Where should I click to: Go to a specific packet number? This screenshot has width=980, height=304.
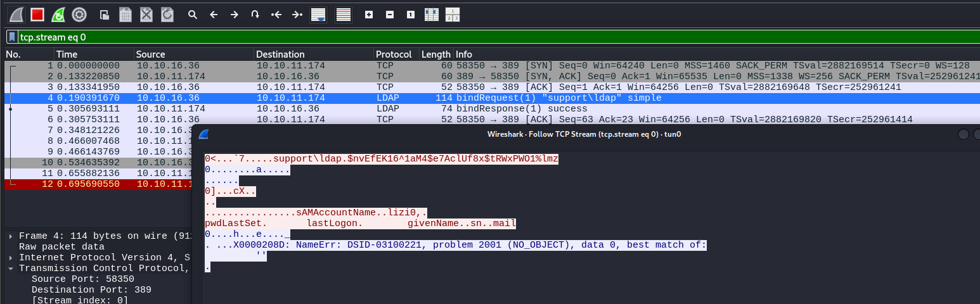pos(255,14)
